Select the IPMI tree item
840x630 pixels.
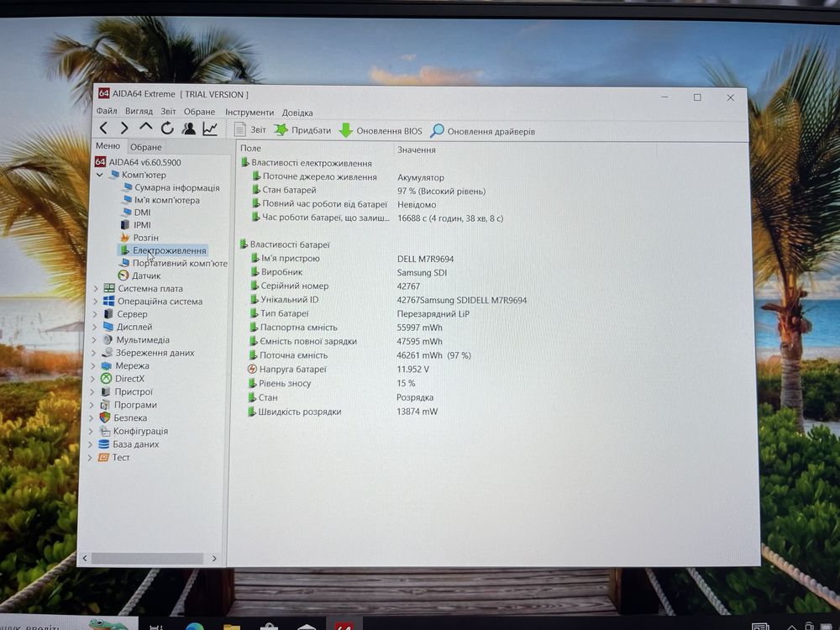click(136, 225)
